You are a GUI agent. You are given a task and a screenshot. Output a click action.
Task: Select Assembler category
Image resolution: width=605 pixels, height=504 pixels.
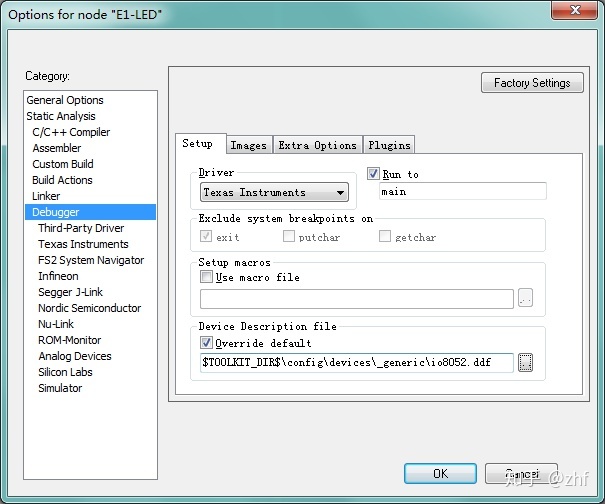tap(57, 148)
